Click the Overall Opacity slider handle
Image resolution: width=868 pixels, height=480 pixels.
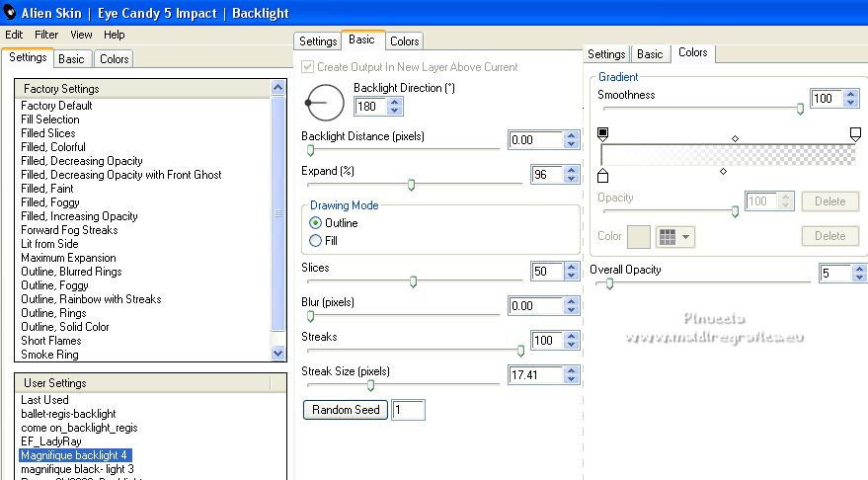[x=609, y=283]
